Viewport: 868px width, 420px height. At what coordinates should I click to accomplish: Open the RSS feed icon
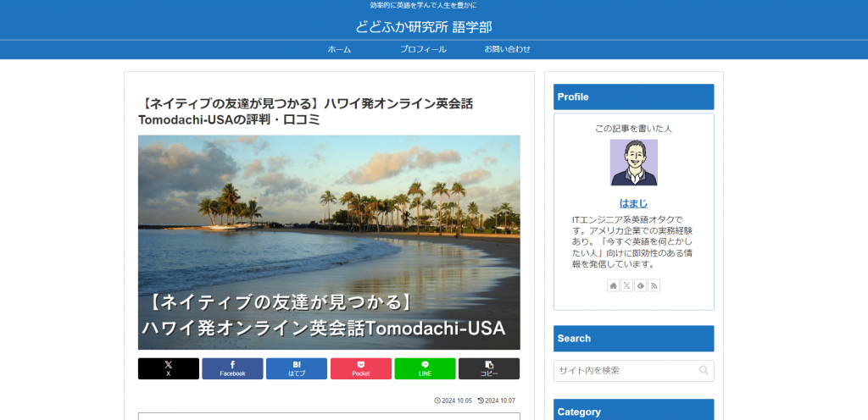(654, 285)
